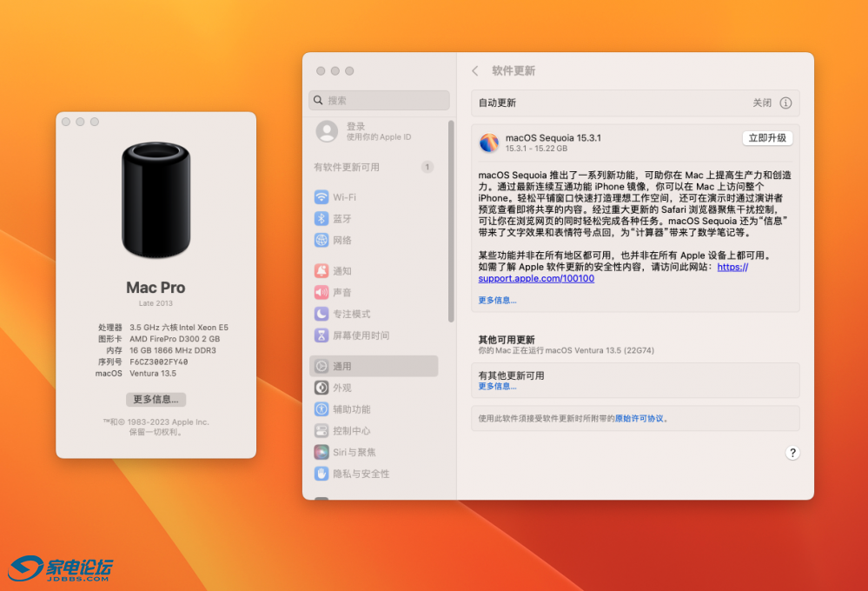This screenshot has width=868, height=591.
Task: Click the 搜索 search input field
Action: [x=379, y=100]
